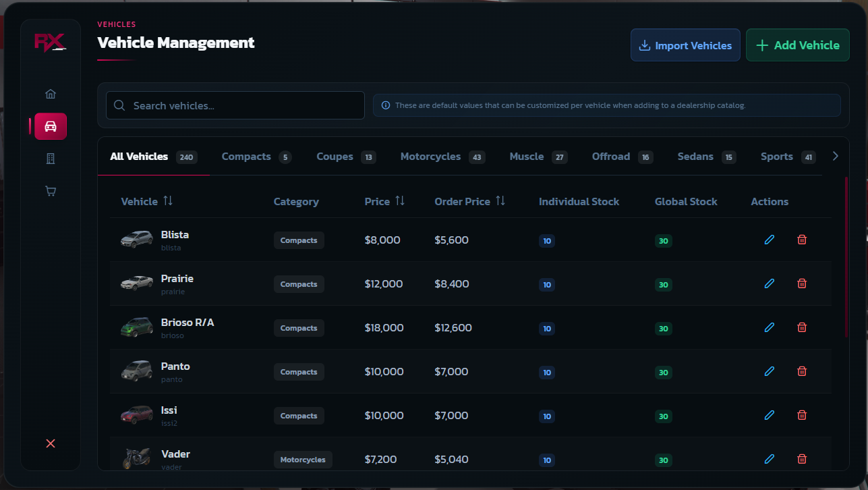Click the info icon beside the default values notice
868x490 pixels.
tap(385, 105)
